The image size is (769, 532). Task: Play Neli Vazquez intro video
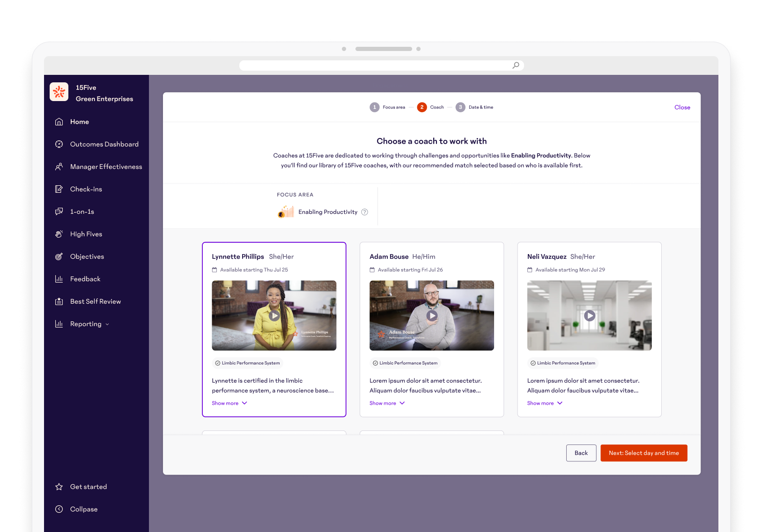coord(590,316)
